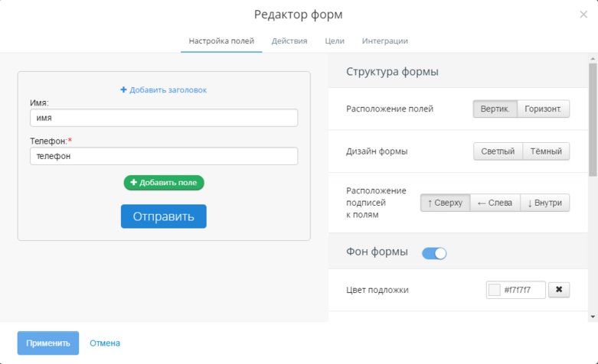The width and height of the screenshot is (598, 364).
Task: Switch to the Настройка полей tab
Action: (221, 41)
